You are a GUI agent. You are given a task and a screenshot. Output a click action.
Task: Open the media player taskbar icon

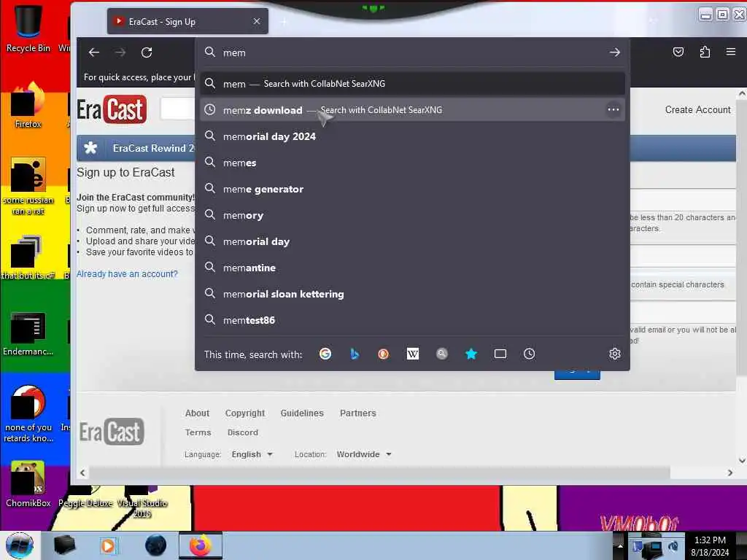[x=108, y=545]
